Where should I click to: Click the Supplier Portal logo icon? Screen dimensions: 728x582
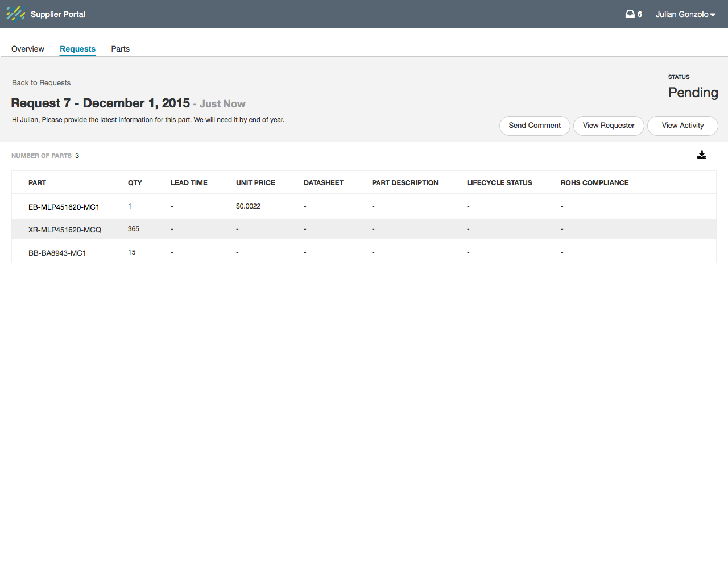(x=15, y=14)
